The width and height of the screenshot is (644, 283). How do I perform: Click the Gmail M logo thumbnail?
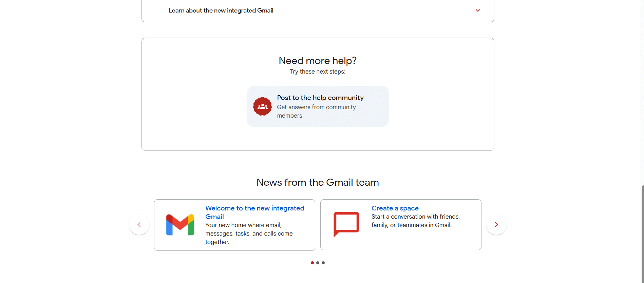tap(180, 225)
